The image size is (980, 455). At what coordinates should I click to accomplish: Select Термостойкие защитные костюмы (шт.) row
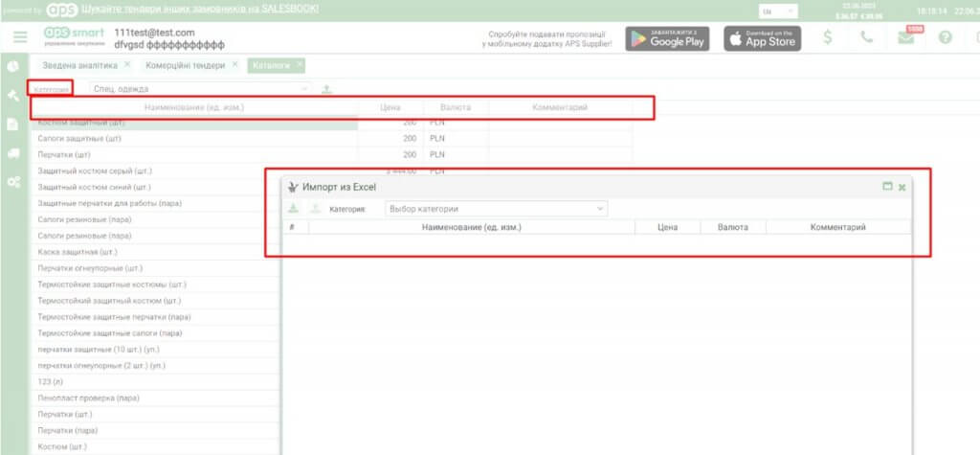point(156,284)
